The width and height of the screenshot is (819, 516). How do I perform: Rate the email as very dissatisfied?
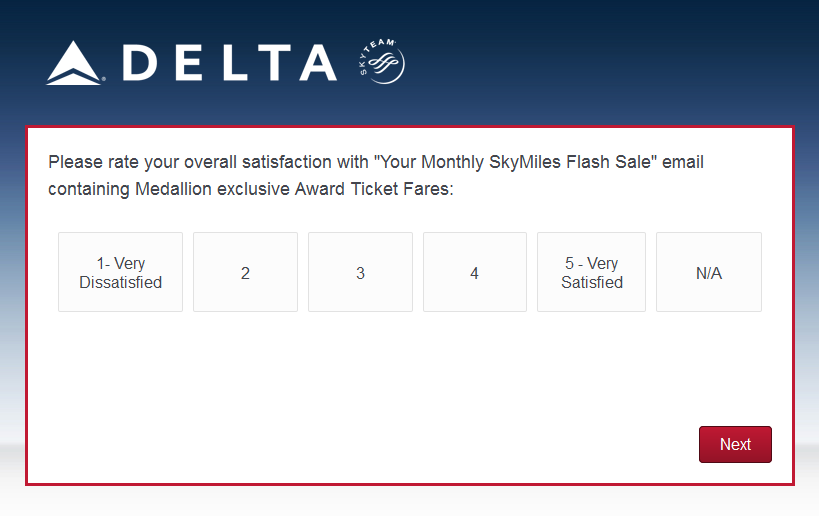[x=120, y=272]
